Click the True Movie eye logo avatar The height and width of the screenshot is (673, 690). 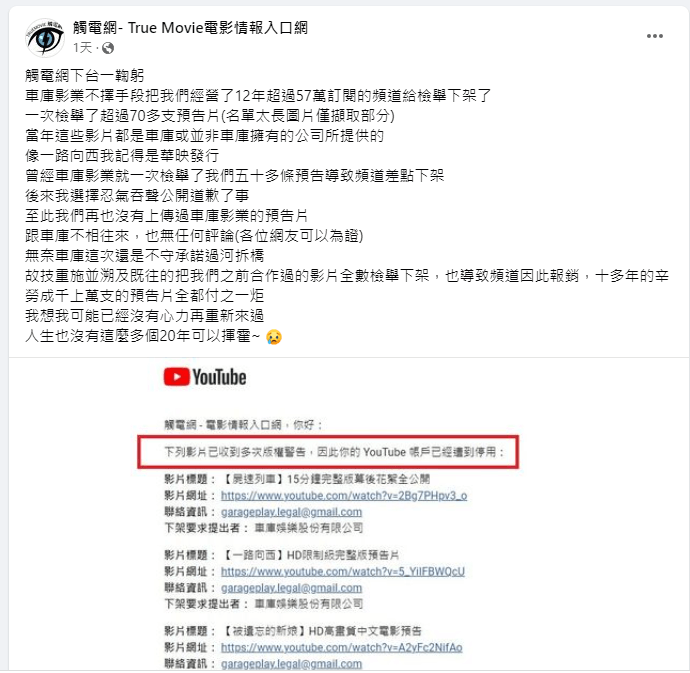point(45,38)
